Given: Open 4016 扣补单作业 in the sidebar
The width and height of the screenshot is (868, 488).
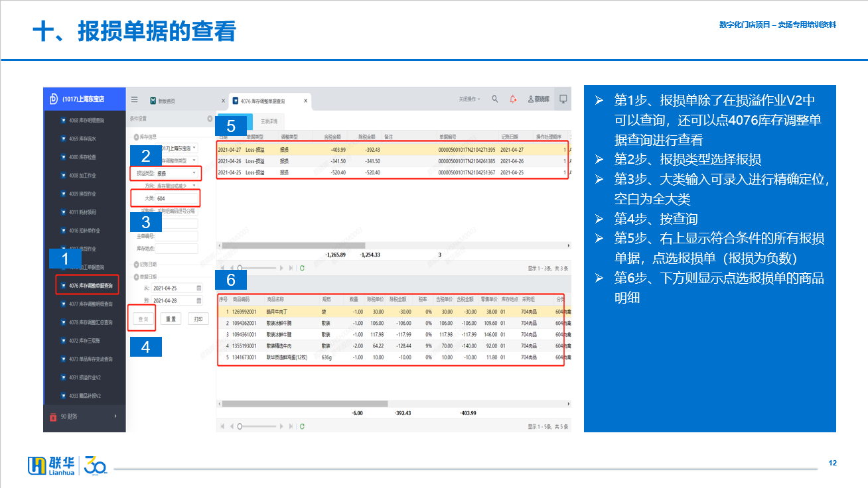Looking at the screenshot, I should click(x=84, y=231).
